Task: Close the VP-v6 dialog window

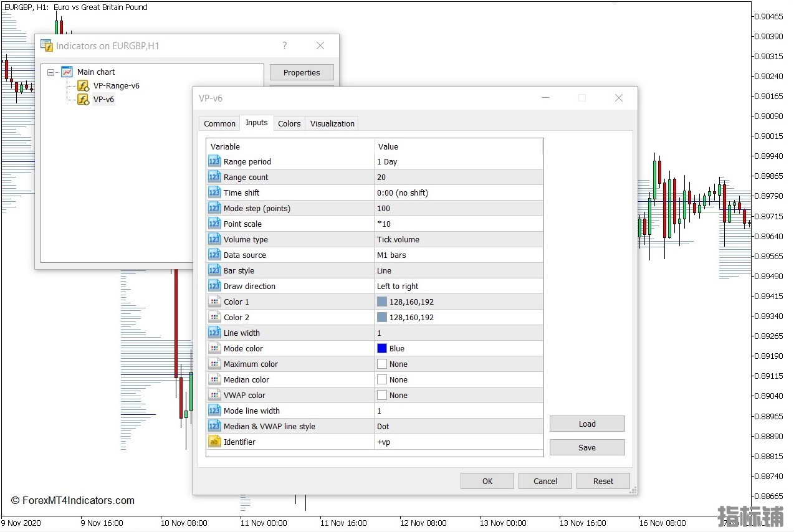Action: coord(618,98)
